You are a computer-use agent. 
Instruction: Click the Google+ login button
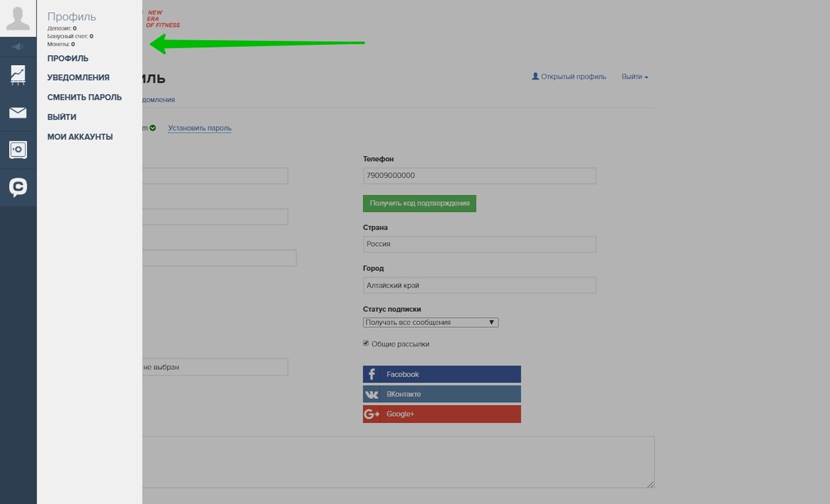(442, 414)
